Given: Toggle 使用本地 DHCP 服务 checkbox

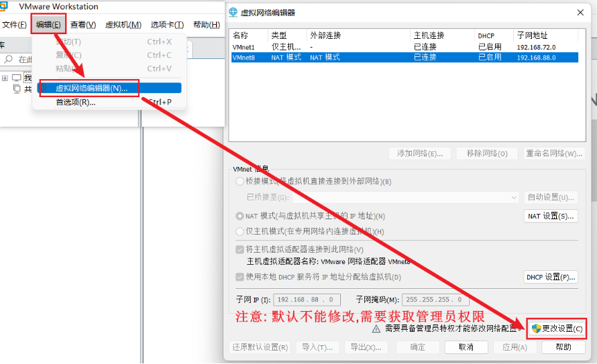Looking at the screenshot, I should pyautogui.click(x=239, y=277).
